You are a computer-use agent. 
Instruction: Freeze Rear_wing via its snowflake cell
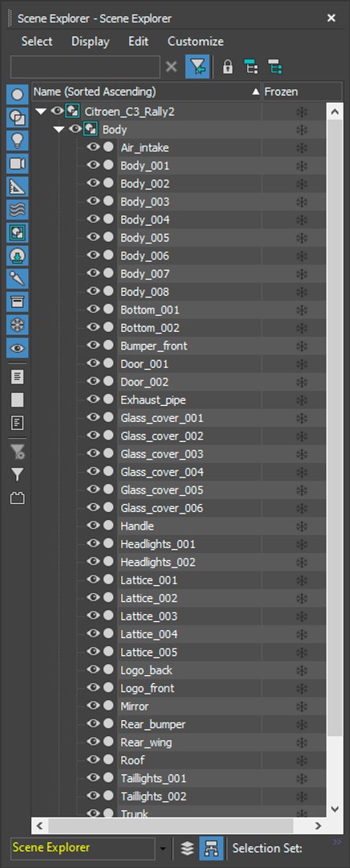(x=302, y=743)
